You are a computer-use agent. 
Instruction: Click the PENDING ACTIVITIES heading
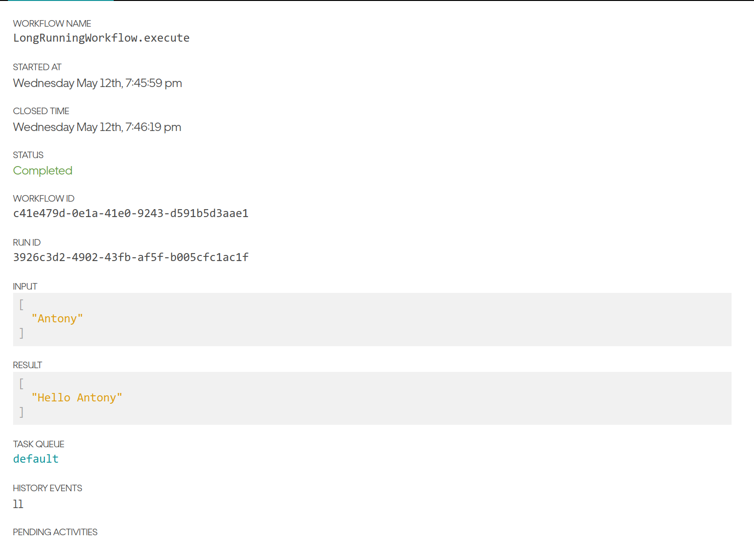pos(55,532)
